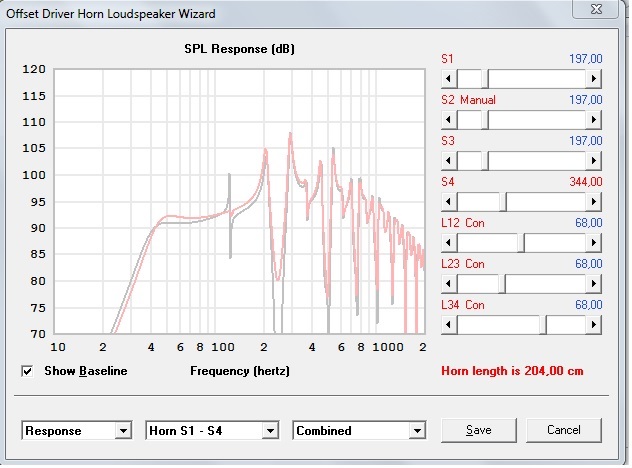Screen dimensions: 632x468
Task: Click the left arrow of the L12 slider
Action: click(449, 243)
